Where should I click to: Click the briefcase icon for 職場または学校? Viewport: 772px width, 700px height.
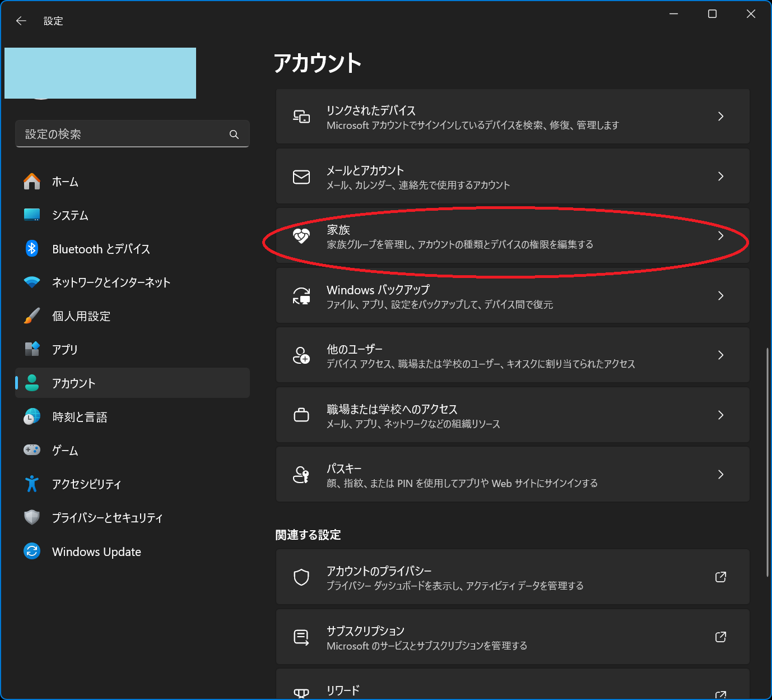[301, 415]
